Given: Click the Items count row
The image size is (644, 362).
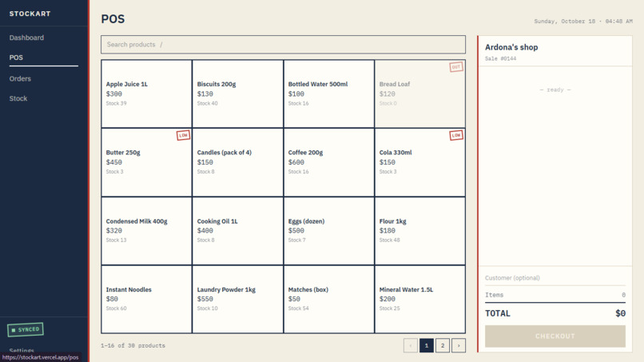Looking at the screenshot, I should click(555, 295).
